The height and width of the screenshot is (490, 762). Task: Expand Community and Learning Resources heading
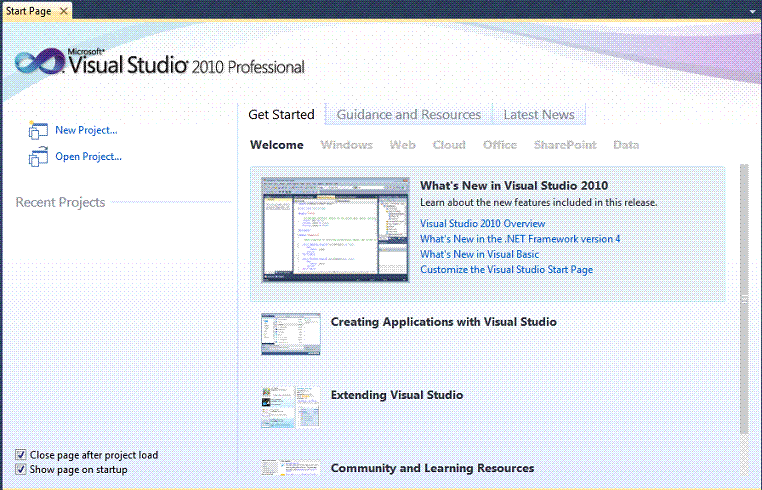(433, 468)
